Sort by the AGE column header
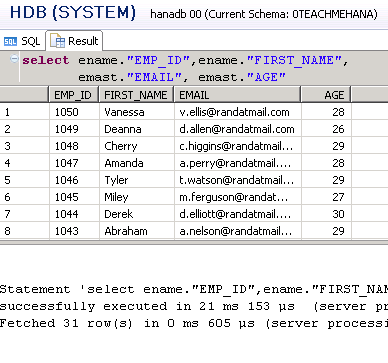 pyautogui.click(x=326, y=95)
